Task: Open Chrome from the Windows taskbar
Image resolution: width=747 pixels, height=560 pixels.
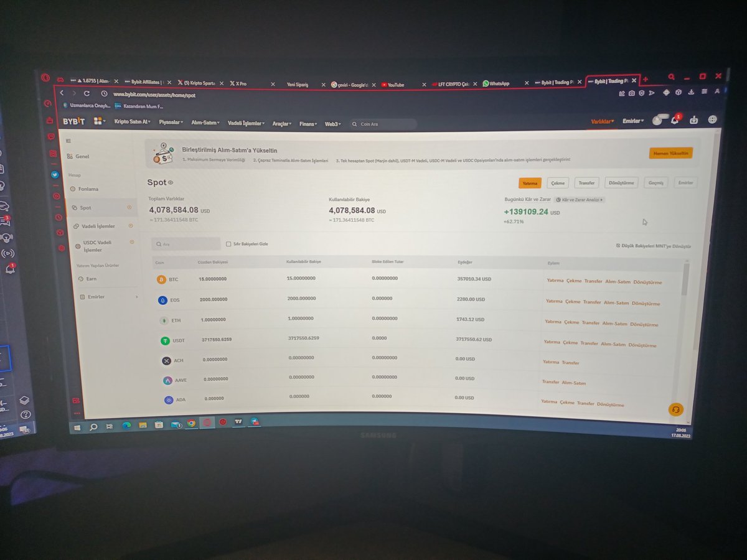Action: tap(191, 423)
